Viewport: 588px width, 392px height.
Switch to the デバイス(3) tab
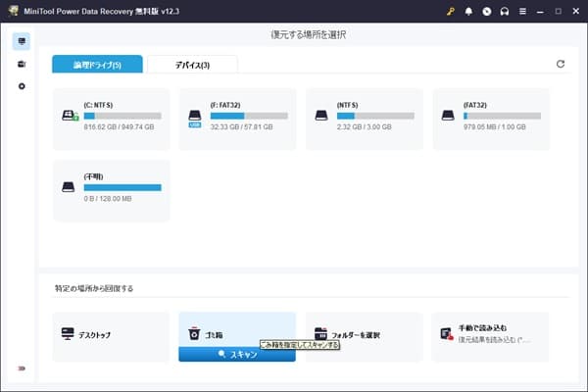(x=192, y=65)
